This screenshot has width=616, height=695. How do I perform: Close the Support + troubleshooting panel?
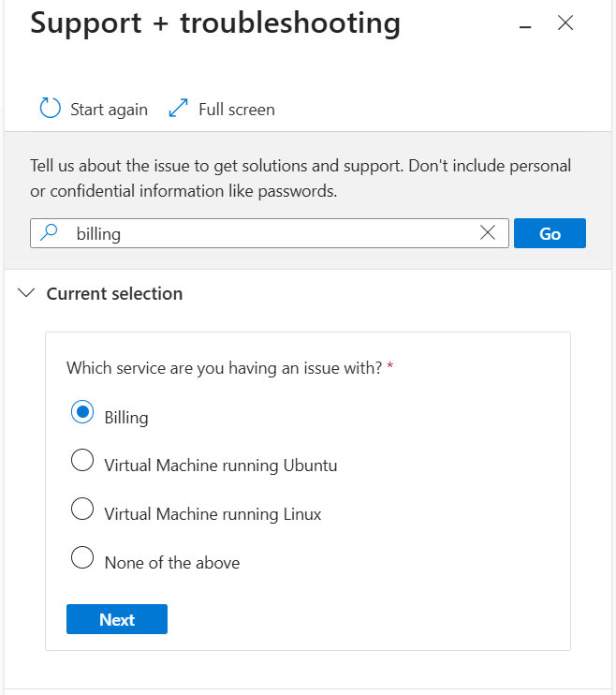[x=565, y=22]
